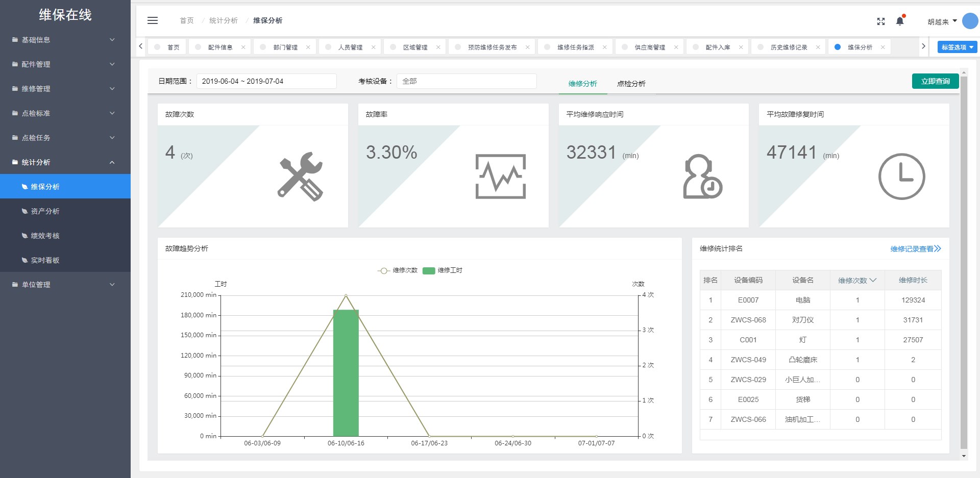The width and height of the screenshot is (980, 478).
Task: Open 胡越来 user dropdown
Action: 942,21
